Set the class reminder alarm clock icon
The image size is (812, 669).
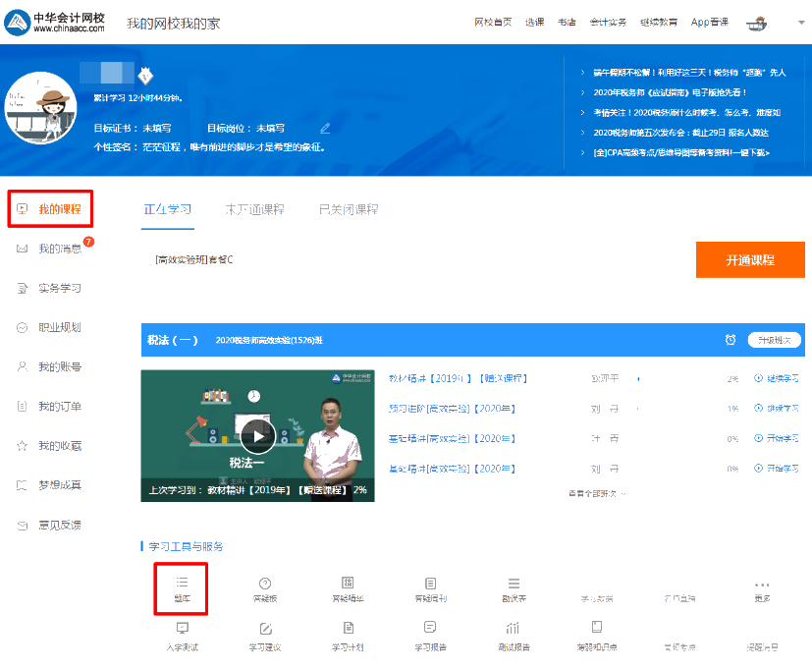730,338
